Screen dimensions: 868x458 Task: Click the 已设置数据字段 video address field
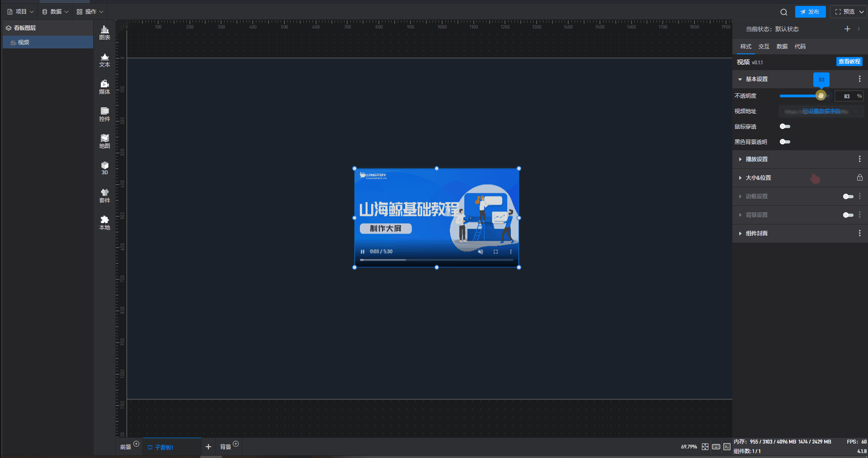tap(821, 111)
